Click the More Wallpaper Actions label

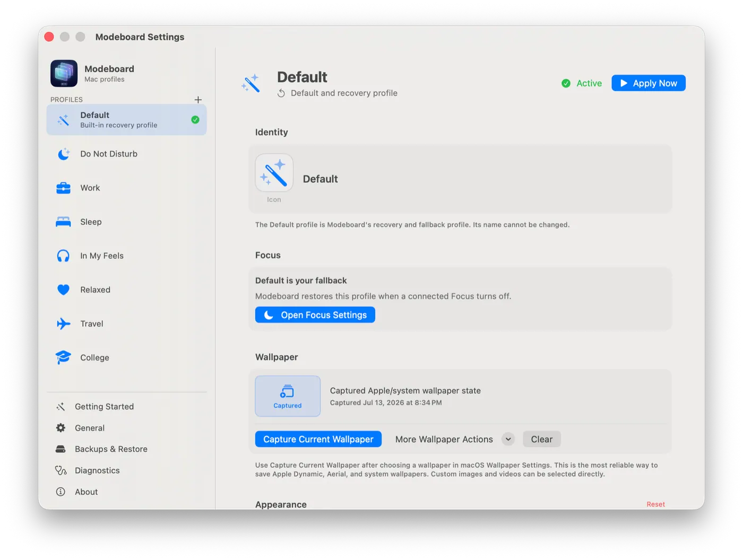click(x=444, y=439)
